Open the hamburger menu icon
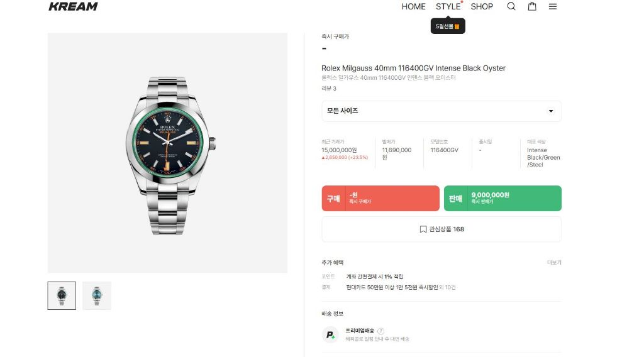The image size is (644, 357). point(553,6)
